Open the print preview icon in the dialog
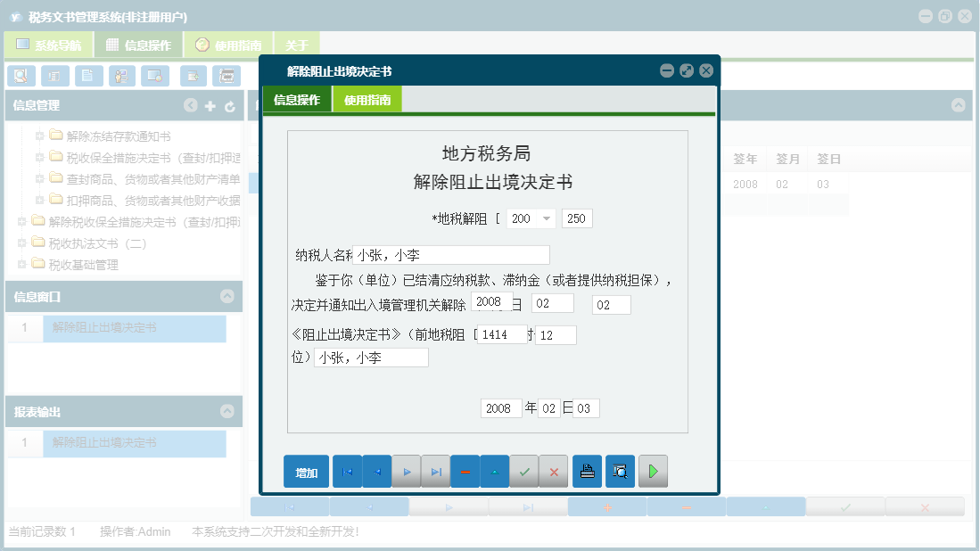Screen dimensions: 980x551 coord(620,471)
